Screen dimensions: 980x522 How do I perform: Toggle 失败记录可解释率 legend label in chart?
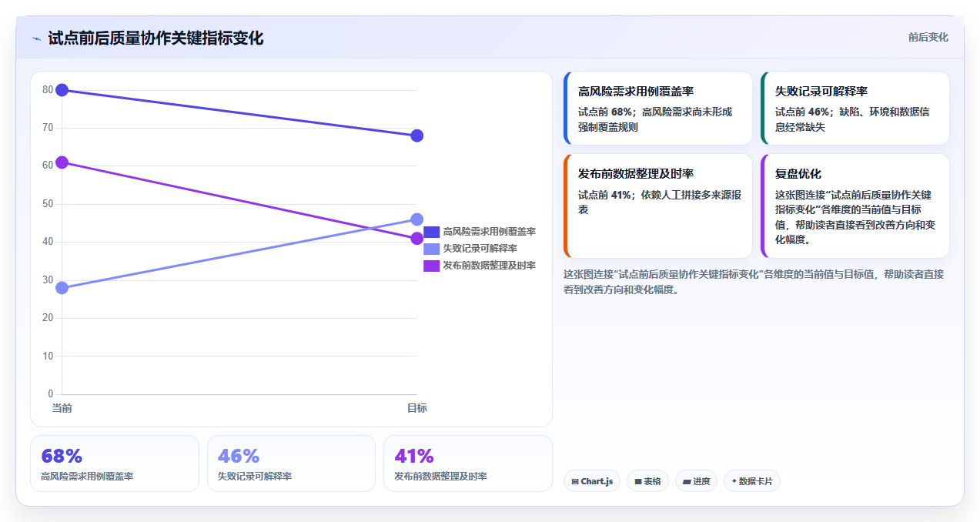tap(480, 249)
